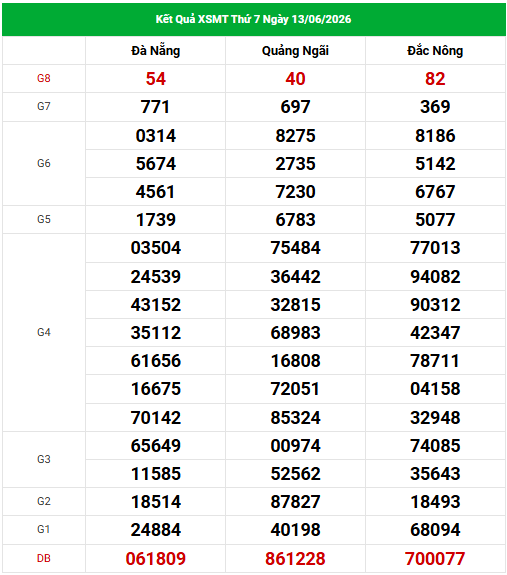Click the G7 number 697
Screen dimensions: 507x575
tap(295, 107)
